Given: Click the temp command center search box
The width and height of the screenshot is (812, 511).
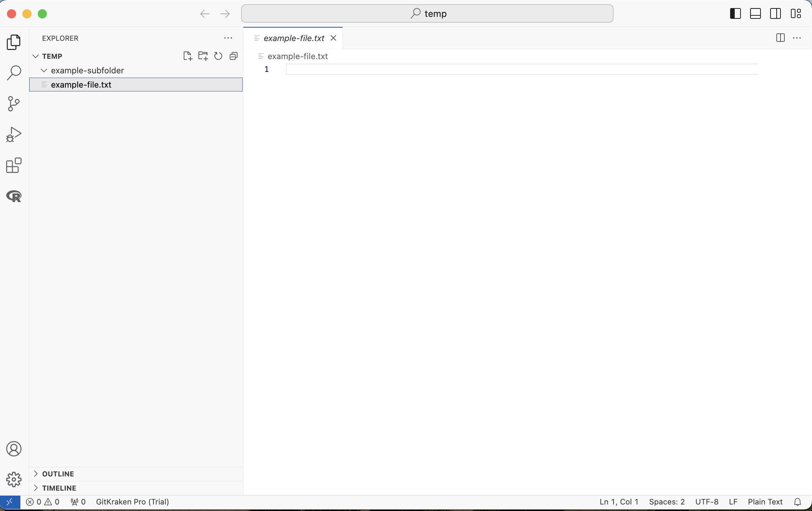Looking at the screenshot, I should pyautogui.click(x=427, y=14).
